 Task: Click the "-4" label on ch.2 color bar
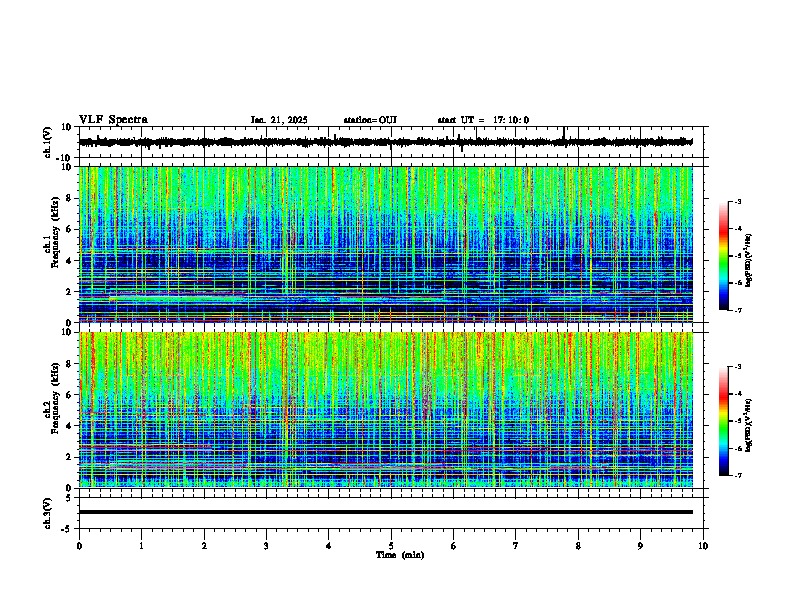737,394
